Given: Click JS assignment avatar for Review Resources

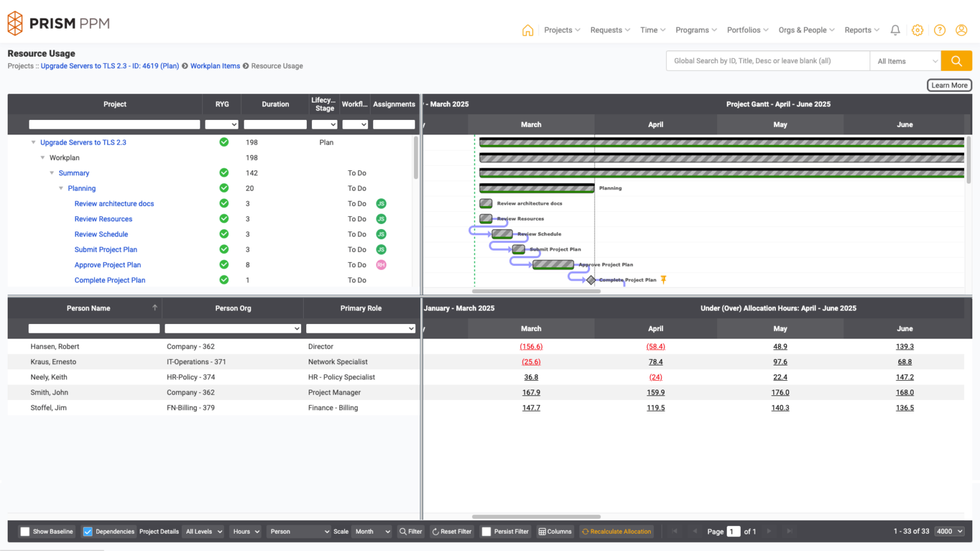Looking at the screenshot, I should (x=381, y=219).
